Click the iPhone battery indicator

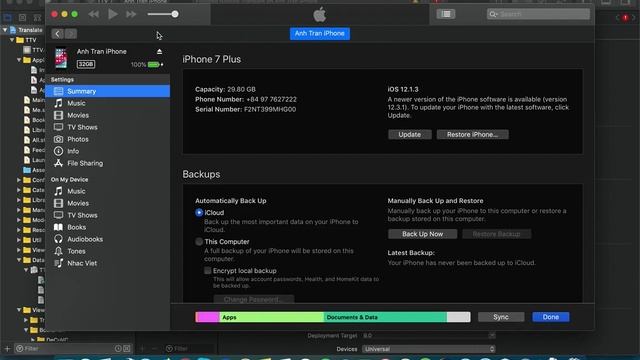155,64
